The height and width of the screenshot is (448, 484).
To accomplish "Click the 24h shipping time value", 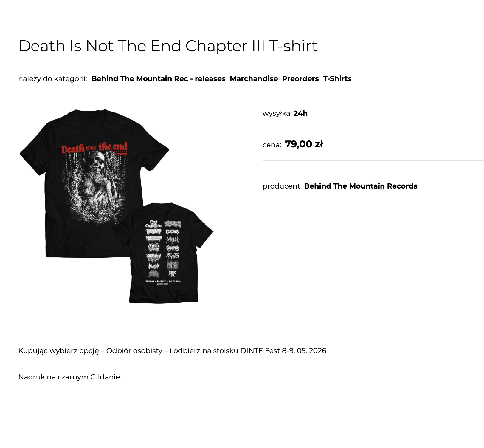I will pyautogui.click(x=300, y=113).
